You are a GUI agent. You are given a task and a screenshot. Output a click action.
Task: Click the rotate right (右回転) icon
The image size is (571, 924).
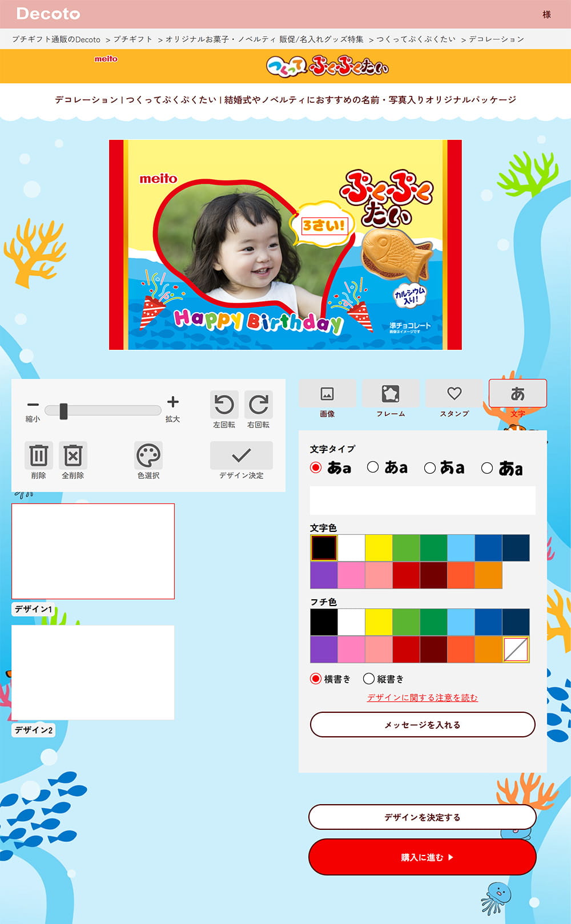[258, 405]
